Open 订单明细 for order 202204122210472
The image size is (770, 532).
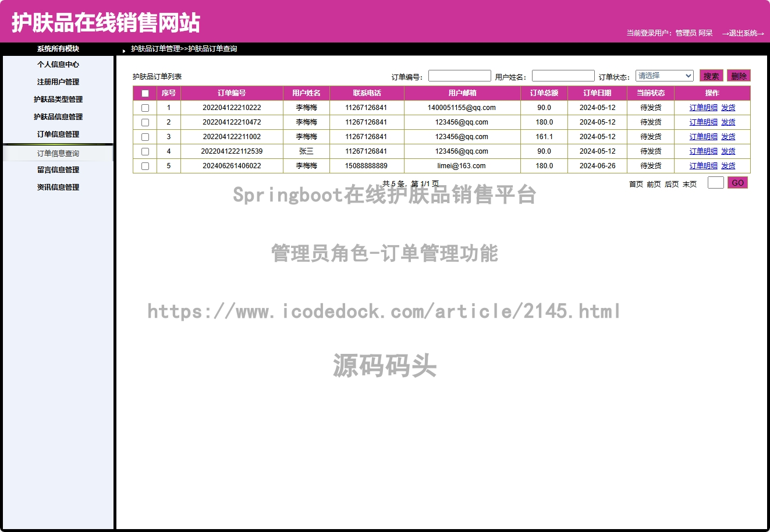click(x=703, y=122)
